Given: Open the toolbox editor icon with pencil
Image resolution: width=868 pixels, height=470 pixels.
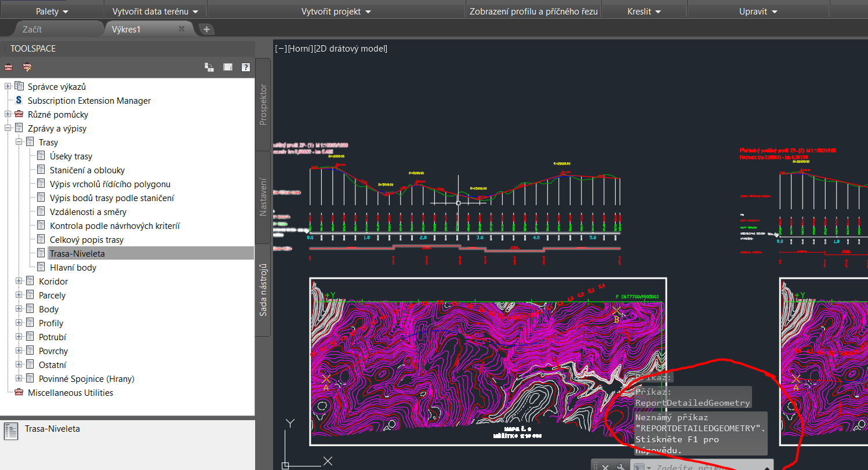Looking at the screenshot, I should click(27, 67).
